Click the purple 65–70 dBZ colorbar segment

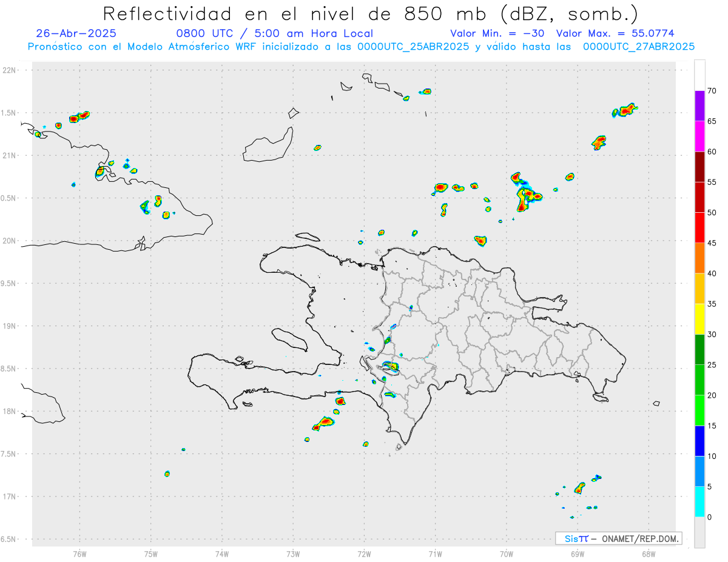tap(700, 106)
